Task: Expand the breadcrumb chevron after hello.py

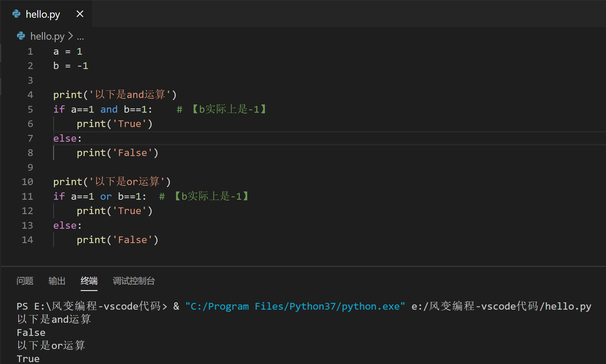Action: [71, 36]
